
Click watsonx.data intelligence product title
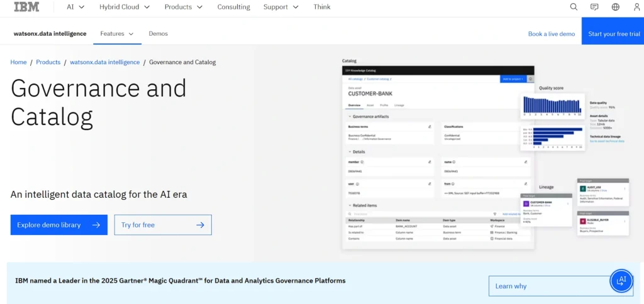point(50,34)
